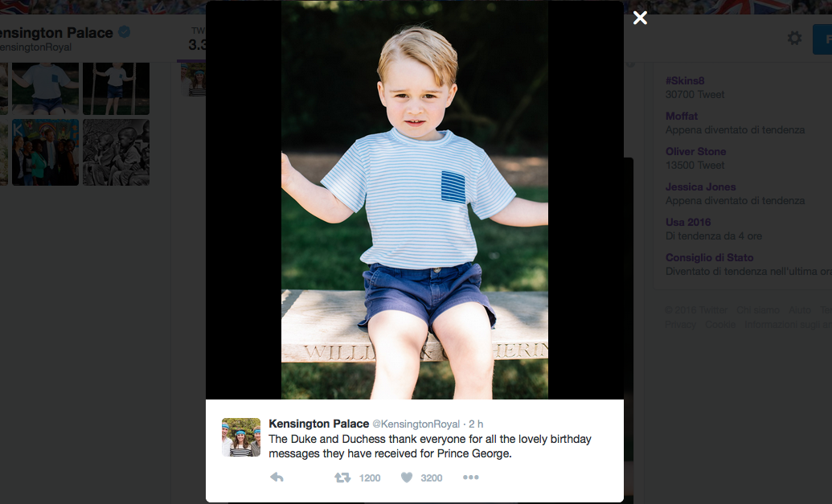The image size is (832, 504).
Task: Open the tweet's 2 h timestamp
Action: pos(476,424)
